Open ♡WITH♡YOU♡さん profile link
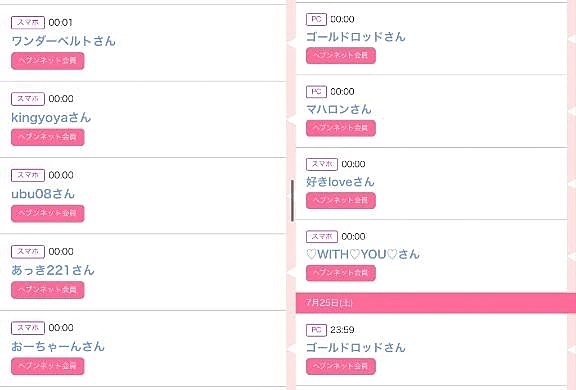This screenshot has height=390, width=576. [363, 254]
